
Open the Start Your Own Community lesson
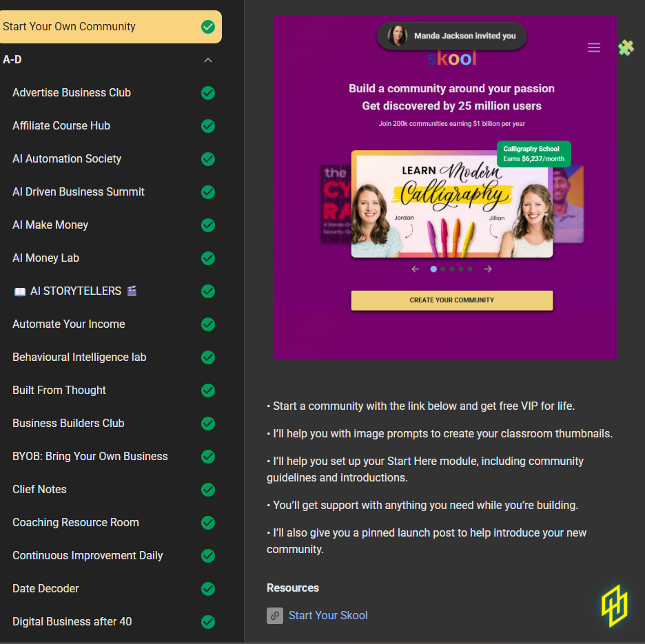110,27
